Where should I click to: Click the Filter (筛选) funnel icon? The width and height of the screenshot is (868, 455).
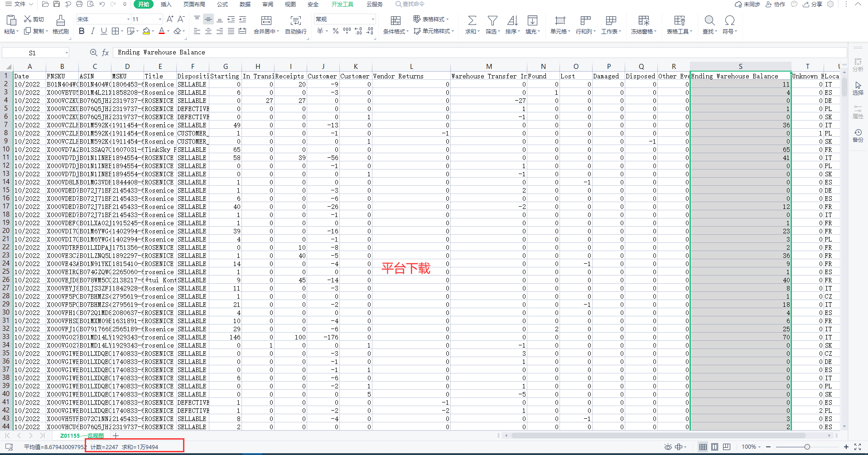tap(492, 20)
